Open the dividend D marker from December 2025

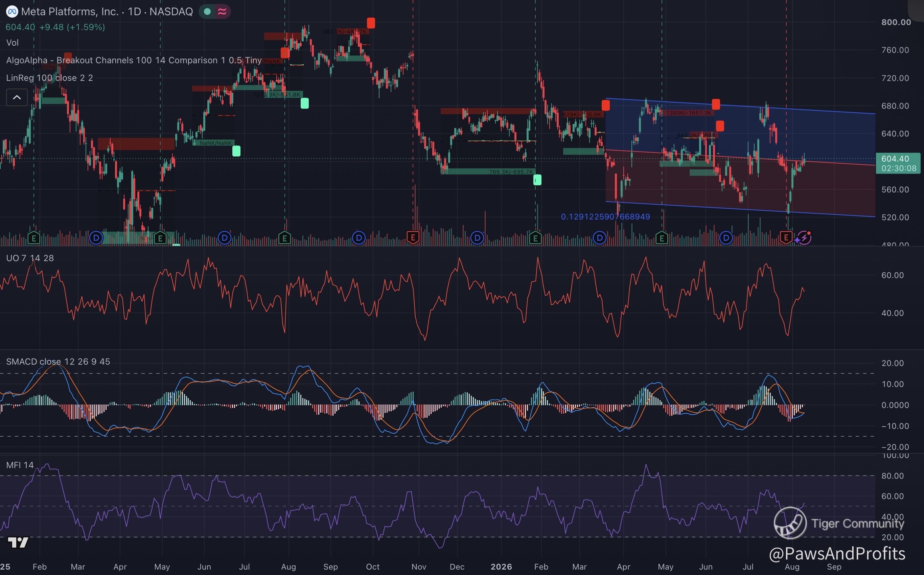[477, 238]
